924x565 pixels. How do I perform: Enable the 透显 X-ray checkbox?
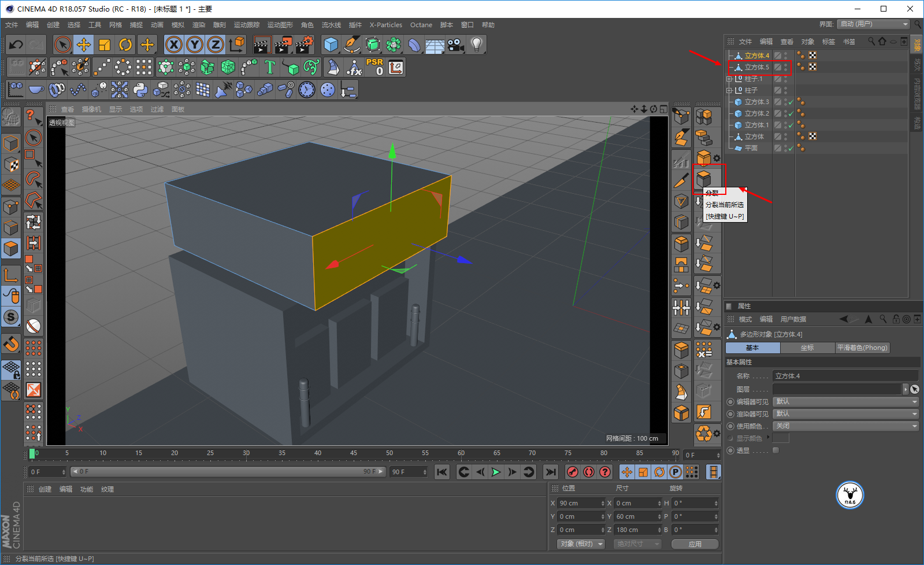[x=775, y=450]
